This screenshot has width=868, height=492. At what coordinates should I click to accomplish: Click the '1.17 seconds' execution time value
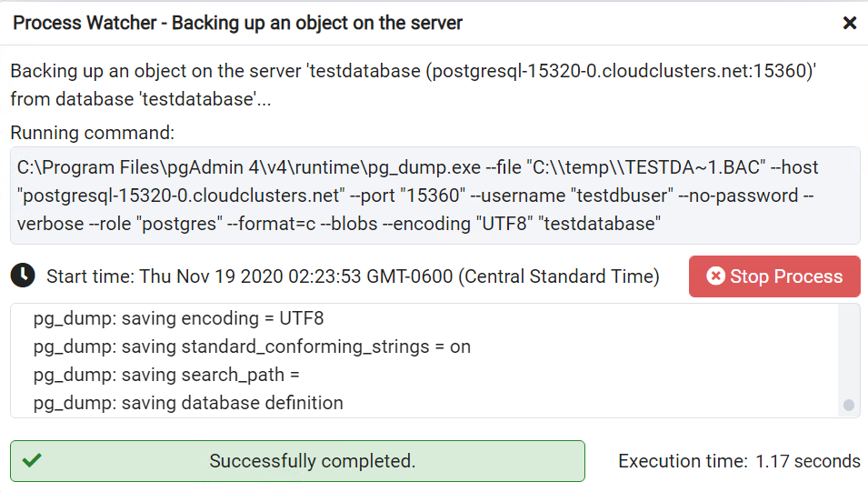[x=808, y=461]
